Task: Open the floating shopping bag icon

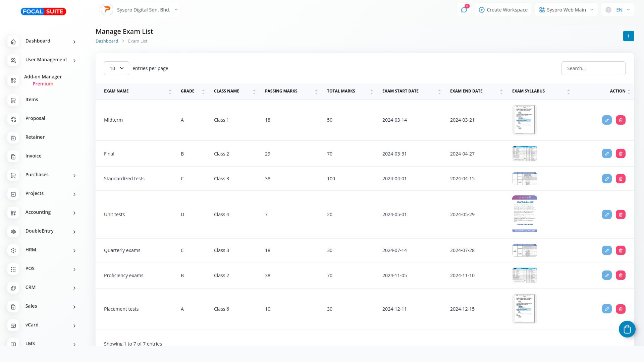Action: coord(627,329)
